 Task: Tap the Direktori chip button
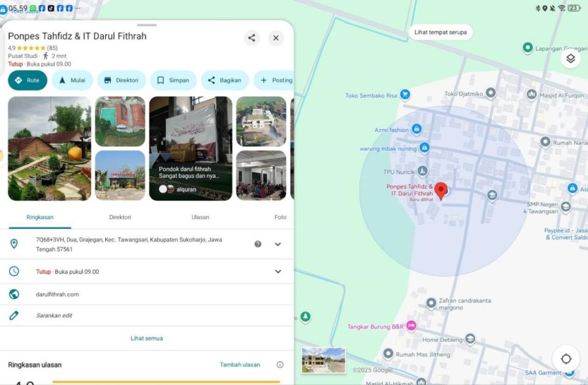pos(122,80)
